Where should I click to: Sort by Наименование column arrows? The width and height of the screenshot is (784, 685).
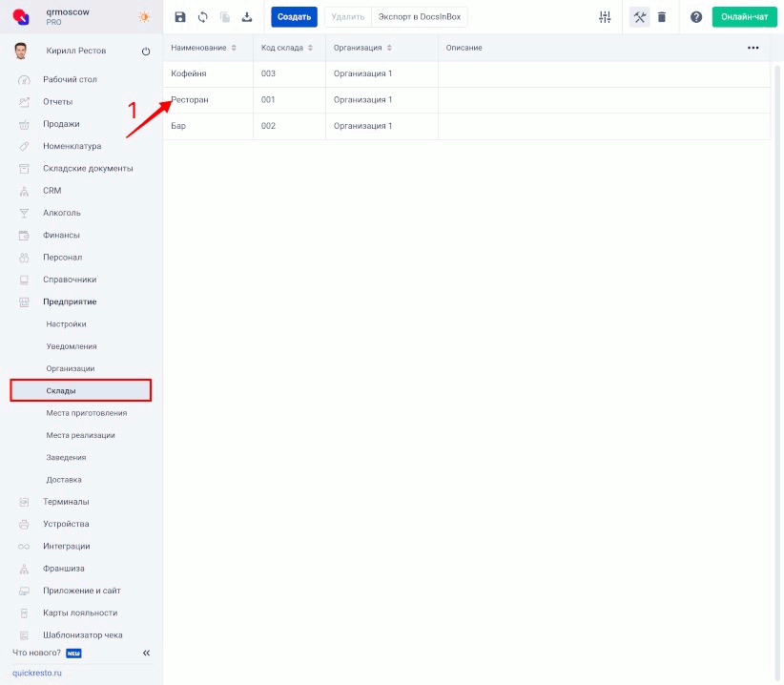[234, 48]
